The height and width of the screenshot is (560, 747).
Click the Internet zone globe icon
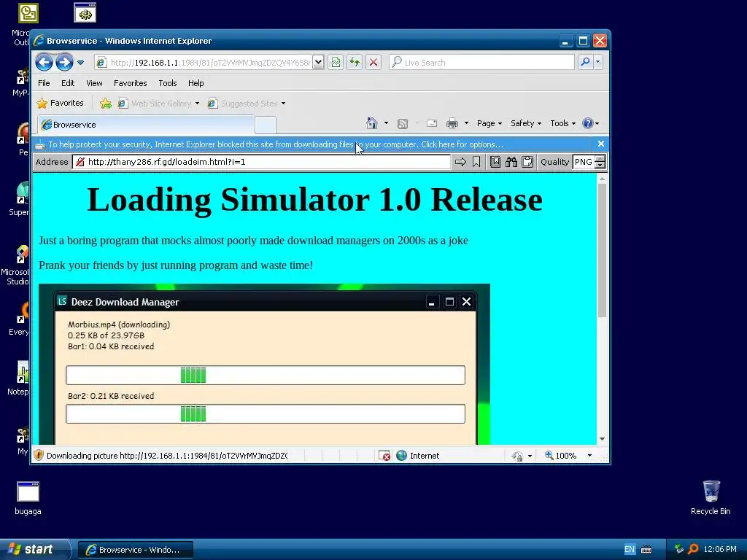(x=402, y=456)
